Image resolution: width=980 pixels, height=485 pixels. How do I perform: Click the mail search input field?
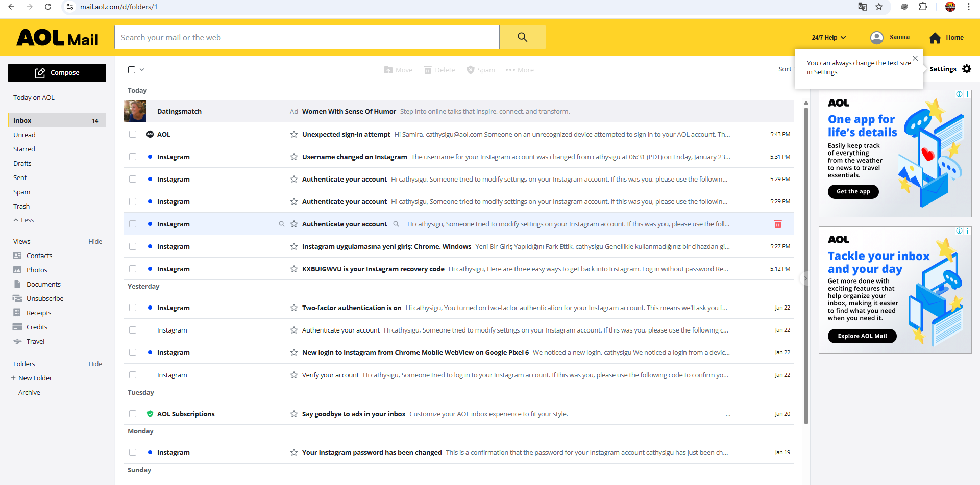(x=307, y=37)
